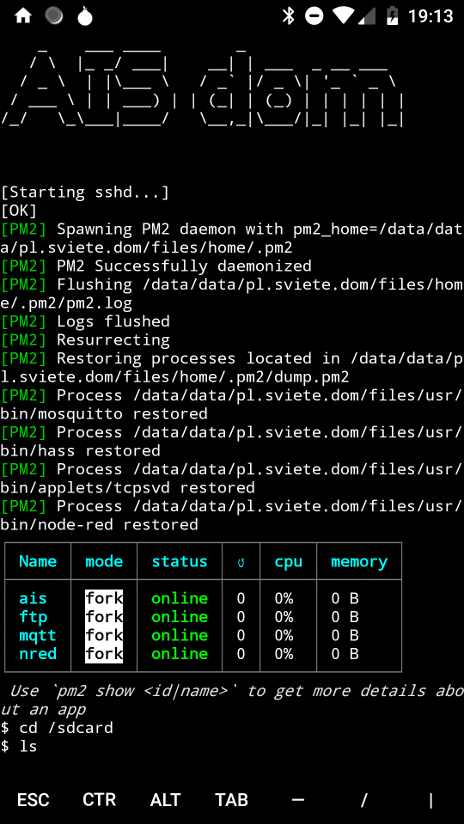Tap the dash key on the extra keys bar
Viewport: 464px width, 824px height.
[x=298, y=800]
